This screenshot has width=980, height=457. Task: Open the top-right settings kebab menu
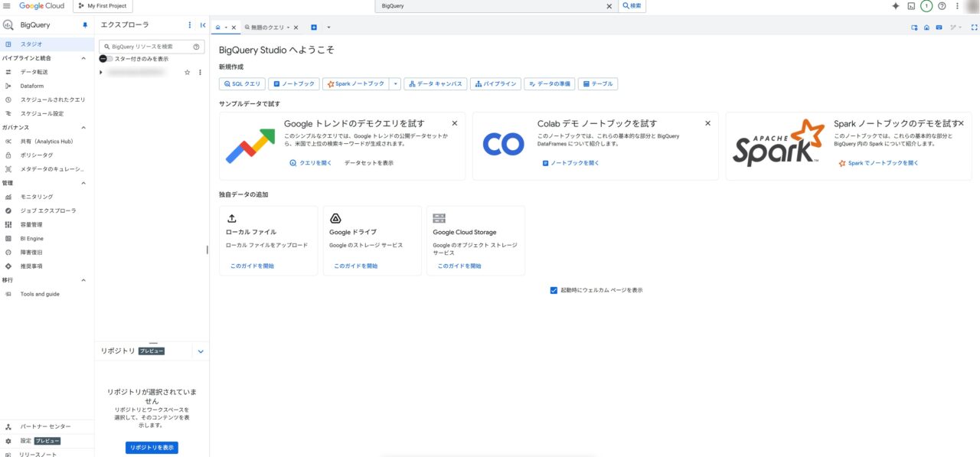pos(957,5)
